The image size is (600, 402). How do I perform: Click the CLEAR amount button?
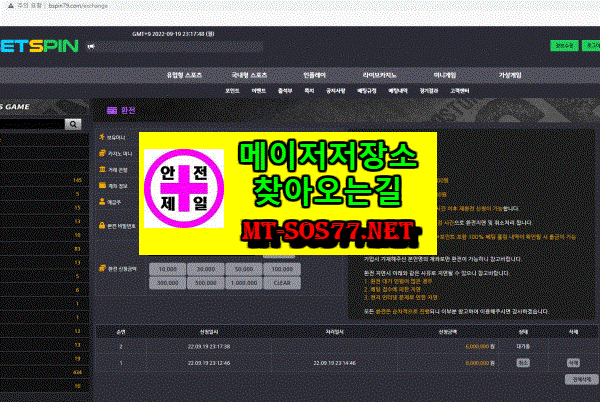click(282, 283)
